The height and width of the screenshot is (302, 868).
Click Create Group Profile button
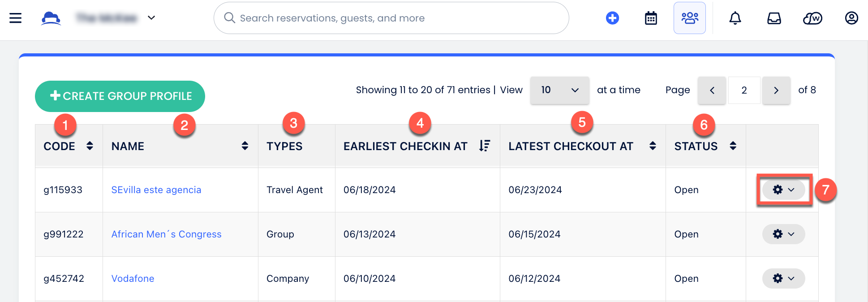tap(120, 96)
